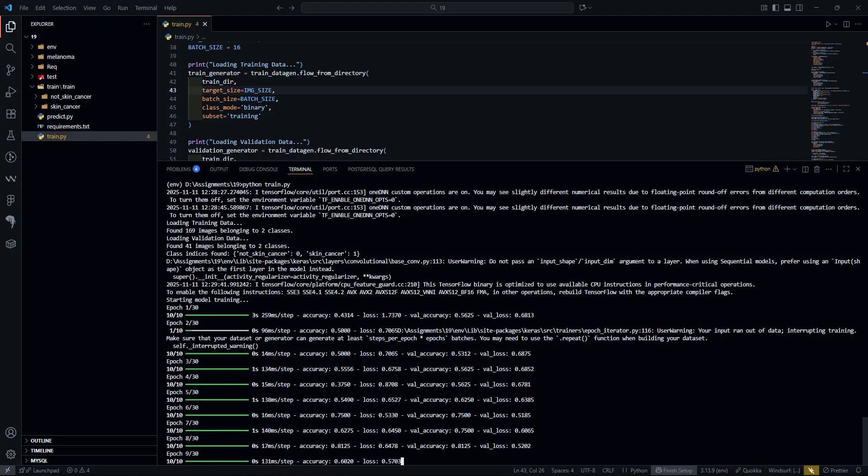
Task: Kill terminal with trash icon
Action: click(817, 169)
